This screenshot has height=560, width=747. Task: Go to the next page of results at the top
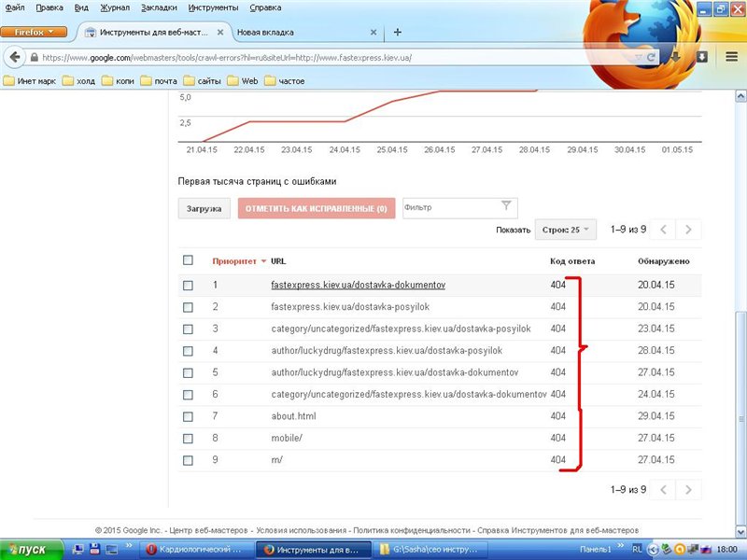[688, 230]
